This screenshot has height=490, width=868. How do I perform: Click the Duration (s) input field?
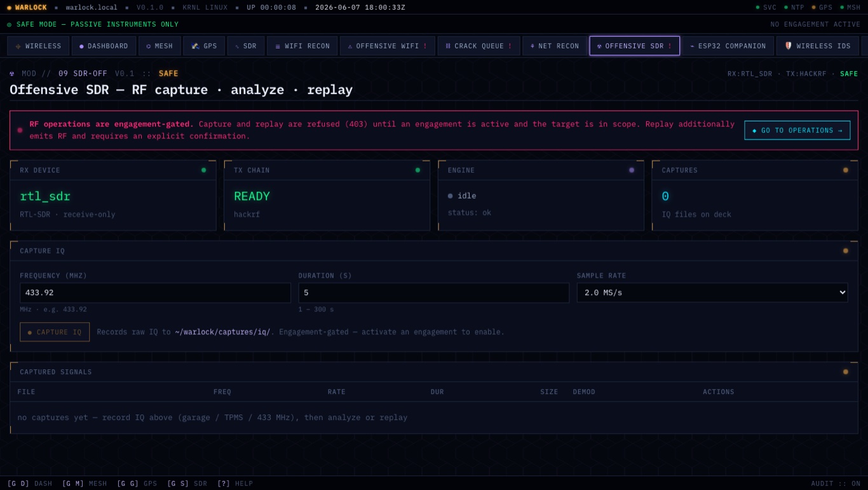434,292
